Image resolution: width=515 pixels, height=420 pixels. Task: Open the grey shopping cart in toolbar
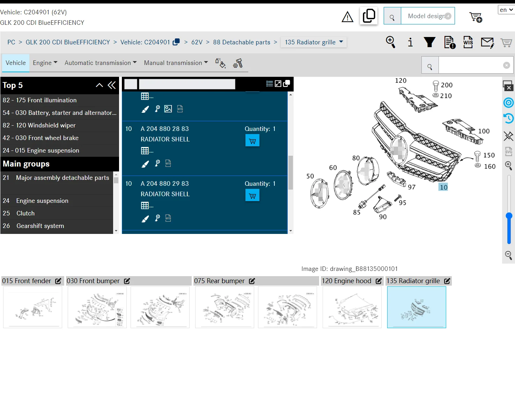click(x=506, y=43)
